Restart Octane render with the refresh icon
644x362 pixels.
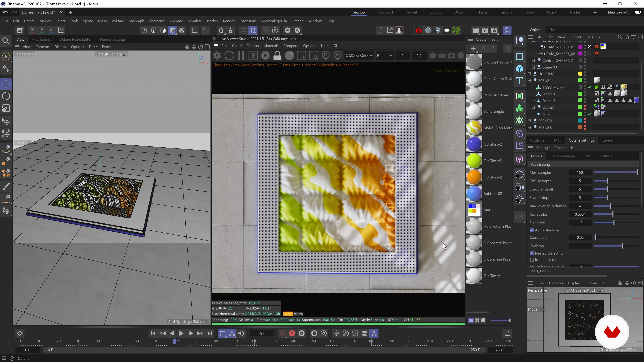coord(229,55)
